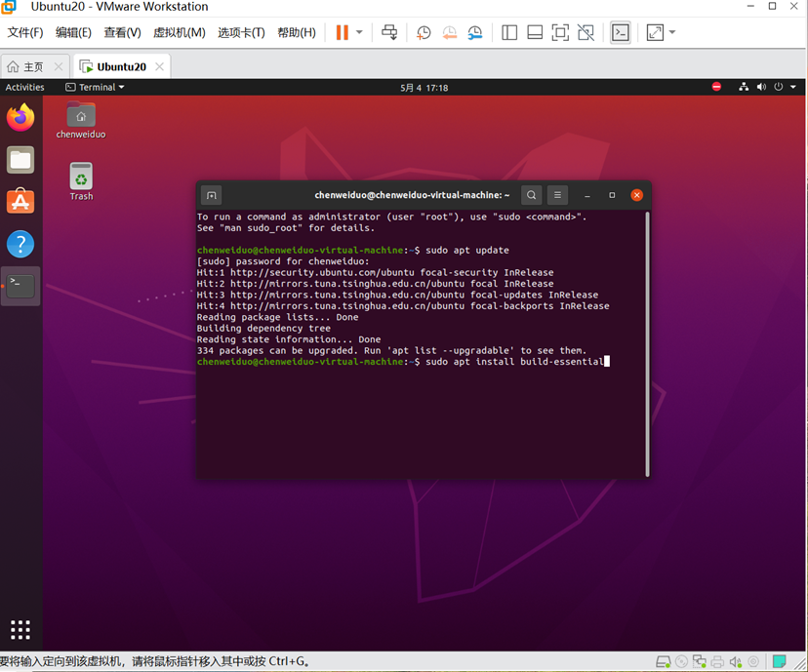Click the message log note icon
Screen dimensions: 808x672
click(x=779, y=661)
